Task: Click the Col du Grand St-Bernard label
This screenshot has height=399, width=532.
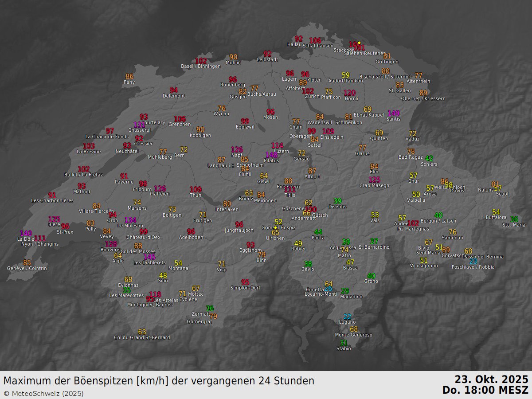Action: coord(141,337)
